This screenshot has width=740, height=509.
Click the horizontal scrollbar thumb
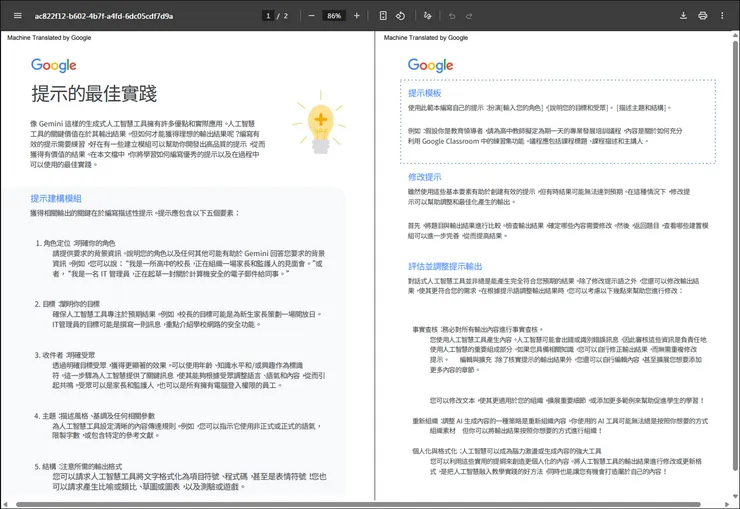click(x=358, y=504)
